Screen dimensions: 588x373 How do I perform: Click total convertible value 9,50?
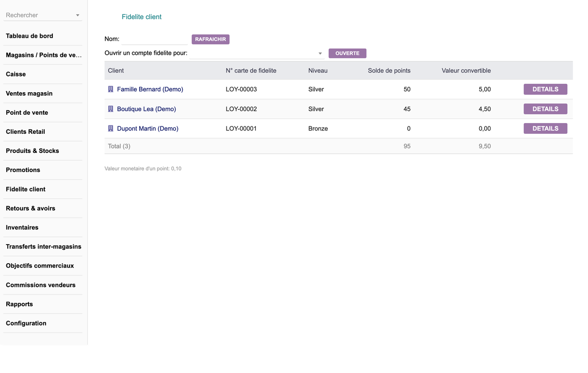pos(485,146)
